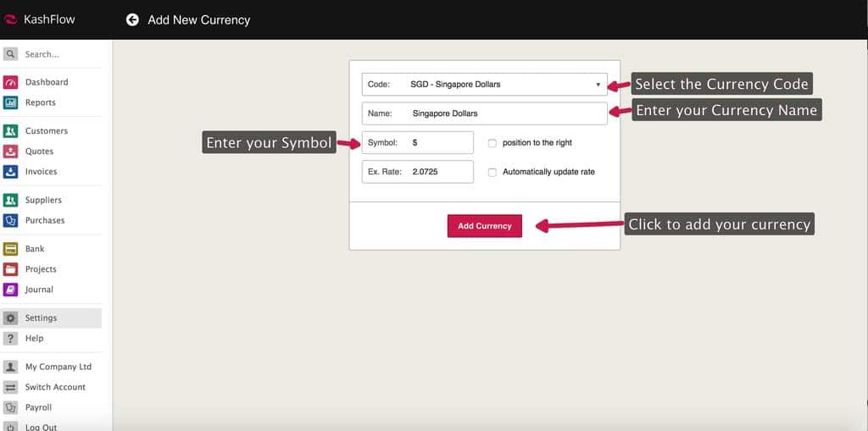The height and width of the screenshot is (431, 868).
Task: Click the Switch Account link
Action: coord(55,387)
